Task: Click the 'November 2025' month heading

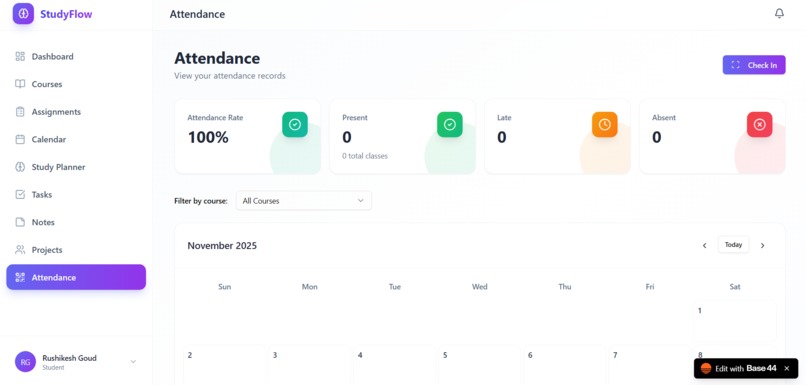Action: pyautogui.click(x=222, y=246)
